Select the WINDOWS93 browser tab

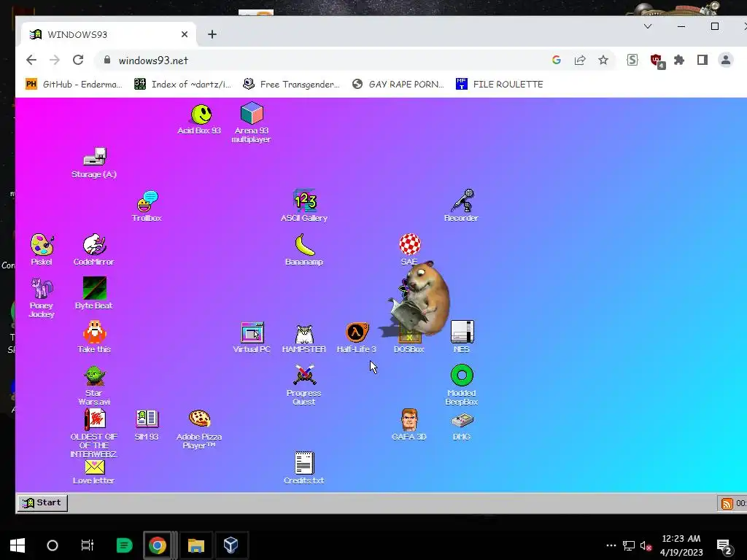click(x=109, y=34)
